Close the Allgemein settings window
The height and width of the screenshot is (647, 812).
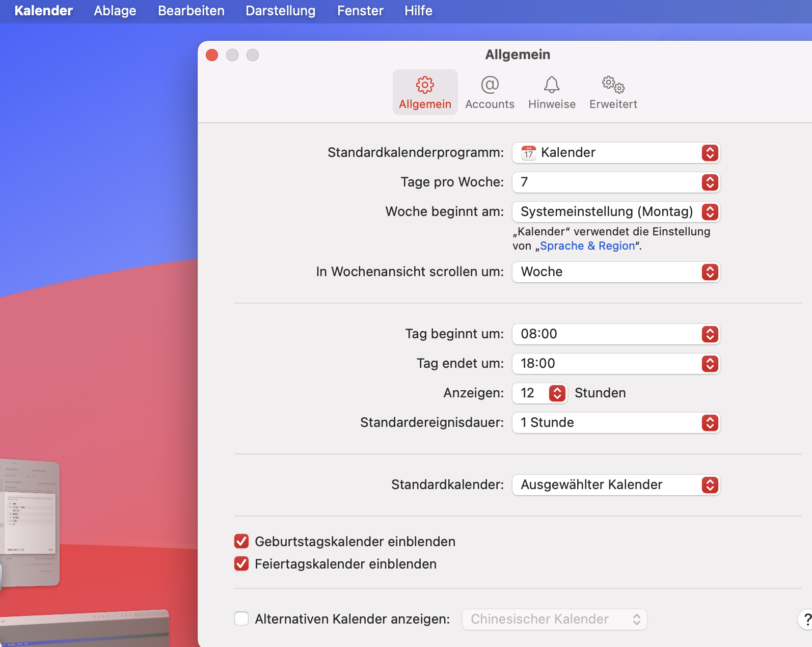click(212, 55)
